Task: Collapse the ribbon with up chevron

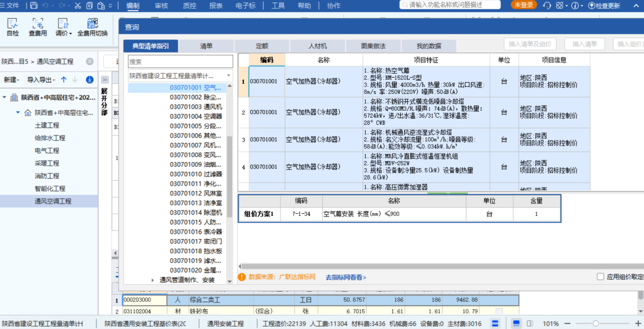Action: coord(637,6)
